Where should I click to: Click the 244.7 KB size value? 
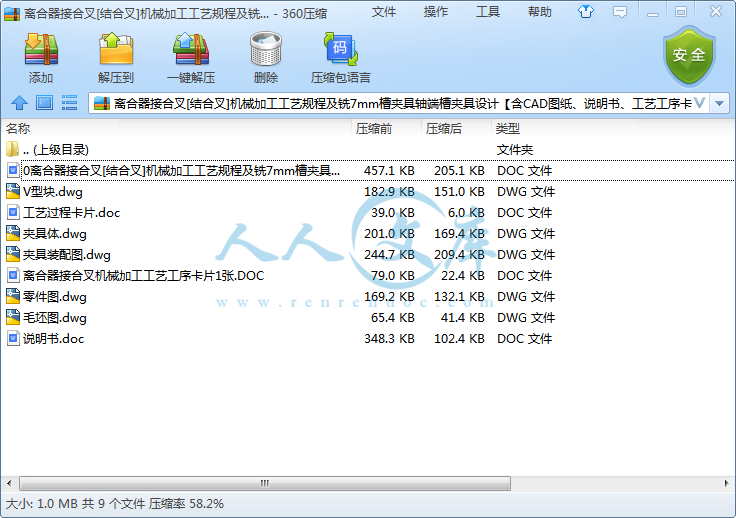389,255
